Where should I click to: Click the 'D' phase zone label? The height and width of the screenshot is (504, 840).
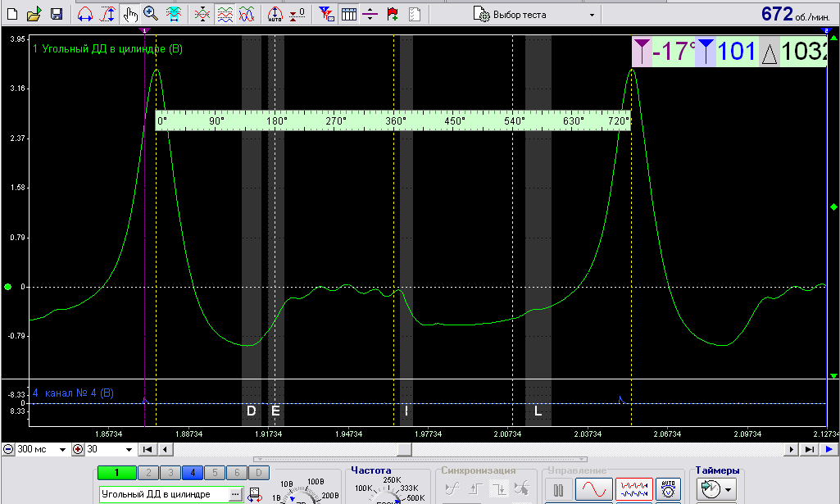(x=251, y=411)
